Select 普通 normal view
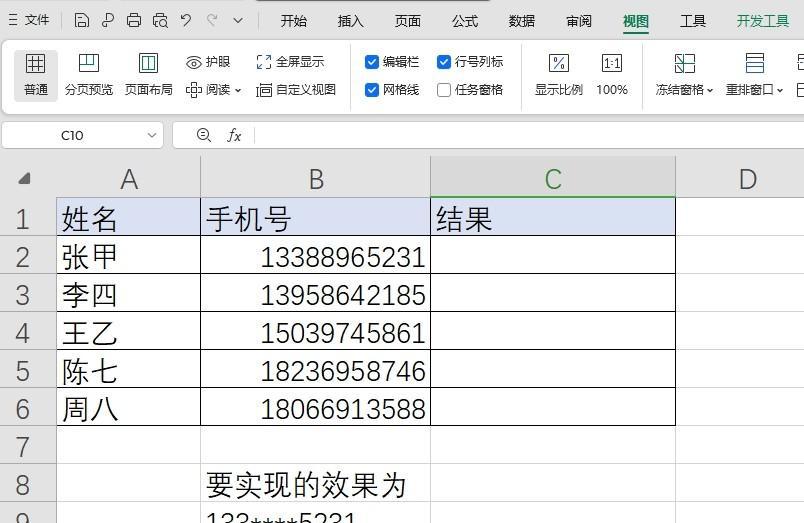Viewport: 804px width, 523px height. (x=35, y=75)
